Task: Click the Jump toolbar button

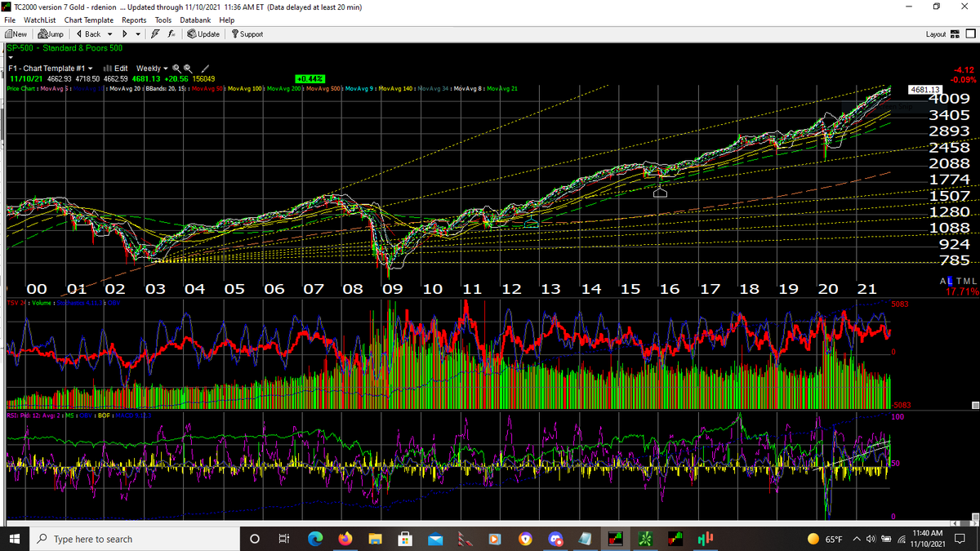Action: (49, 34)
